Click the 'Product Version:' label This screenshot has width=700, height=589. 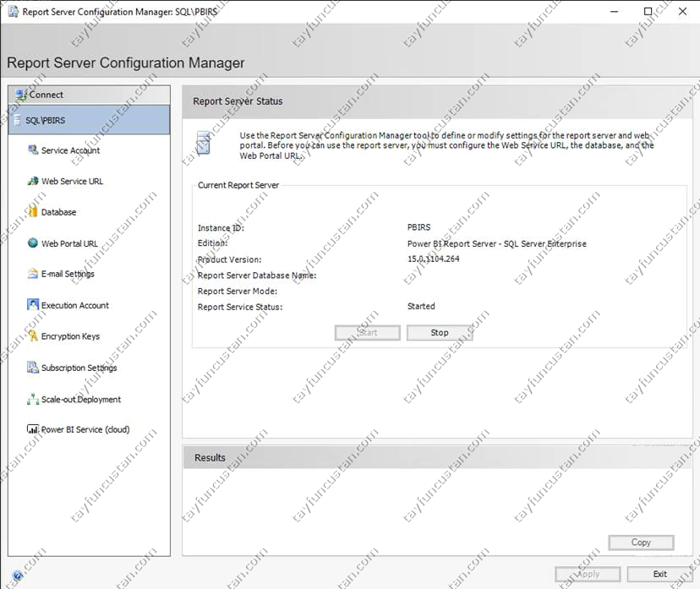coord(229,259)
